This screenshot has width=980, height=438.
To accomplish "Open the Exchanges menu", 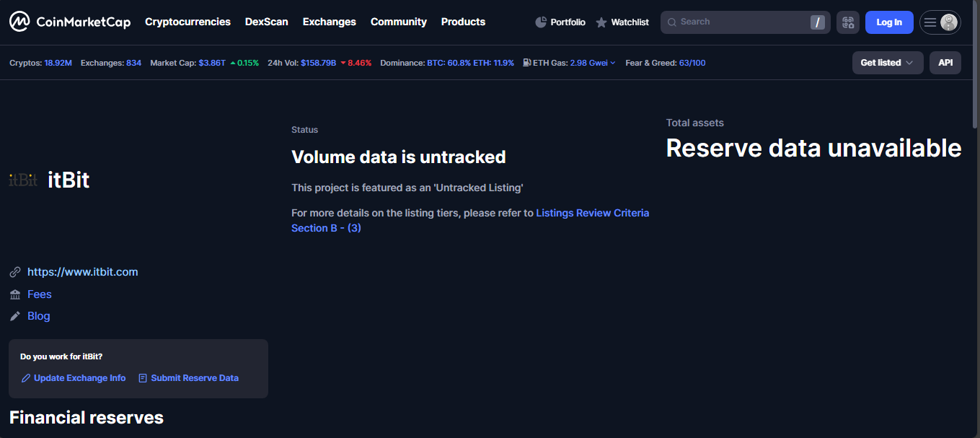I will pos(330,22).
